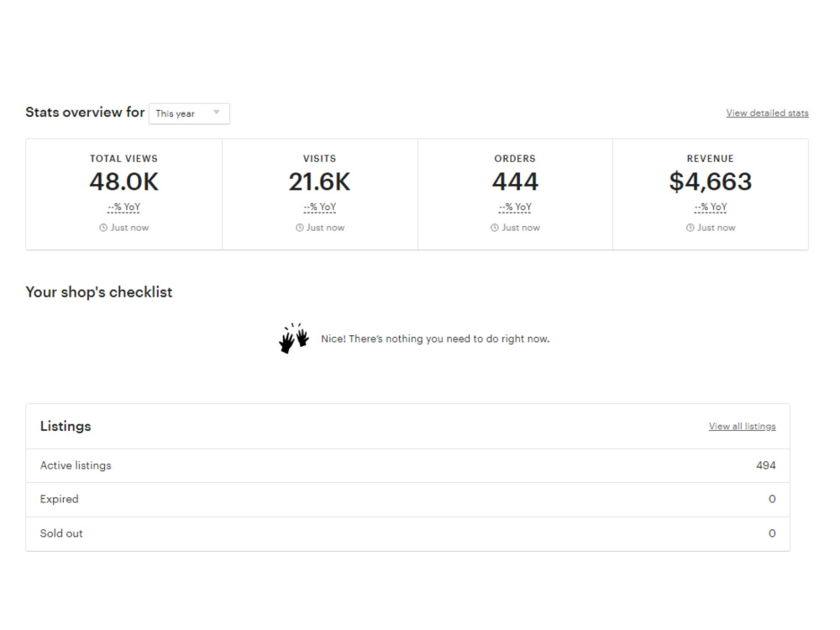840x630 pixels.
Task: Click the clock icon under Orders
Action: (x=495, y=228)
